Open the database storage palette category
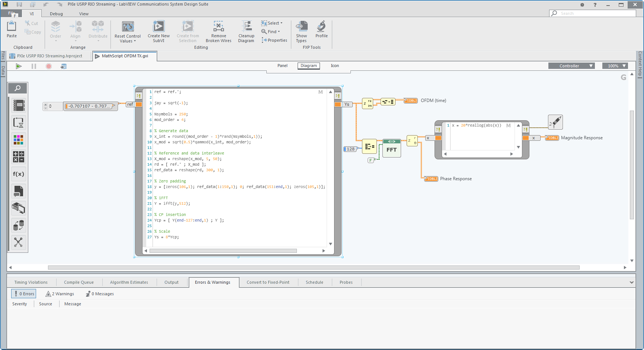Image resolution: width=644 pixels, height=350 pixels. [x=18, y=225]
